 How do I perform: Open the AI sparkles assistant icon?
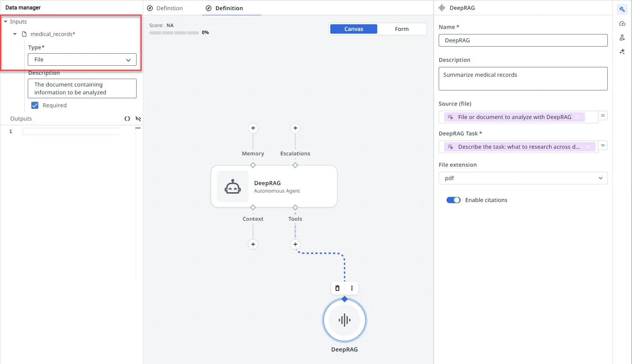coord(622,51)
